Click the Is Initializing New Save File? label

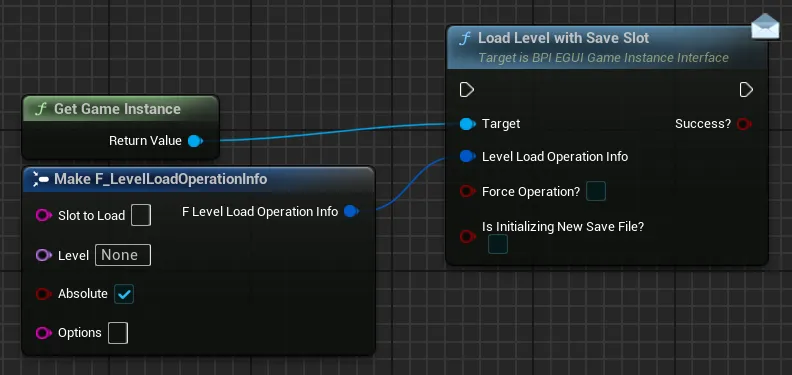563,227
